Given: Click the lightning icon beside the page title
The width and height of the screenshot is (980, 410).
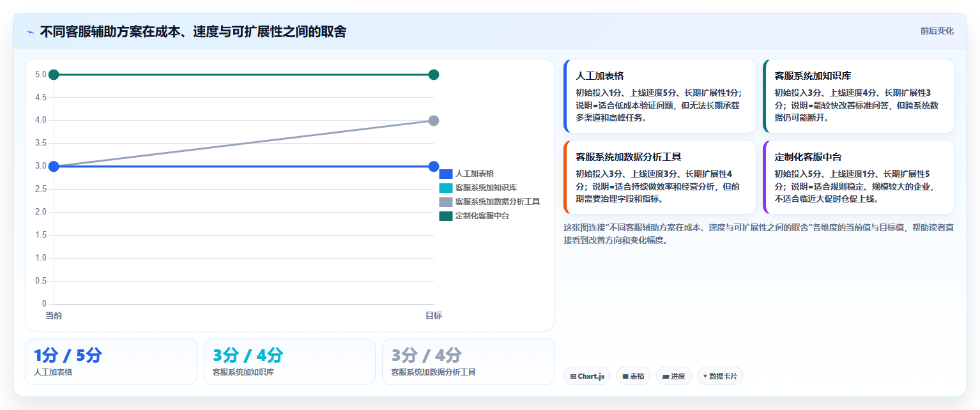Looking at the screenshot, I should (30, 31).
